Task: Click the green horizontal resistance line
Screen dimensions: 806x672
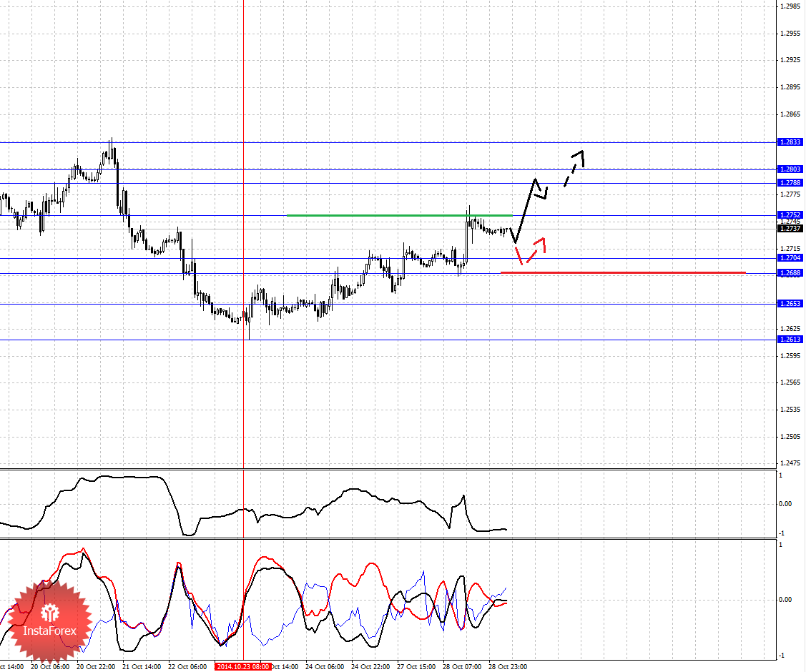Action: (399, 215)
